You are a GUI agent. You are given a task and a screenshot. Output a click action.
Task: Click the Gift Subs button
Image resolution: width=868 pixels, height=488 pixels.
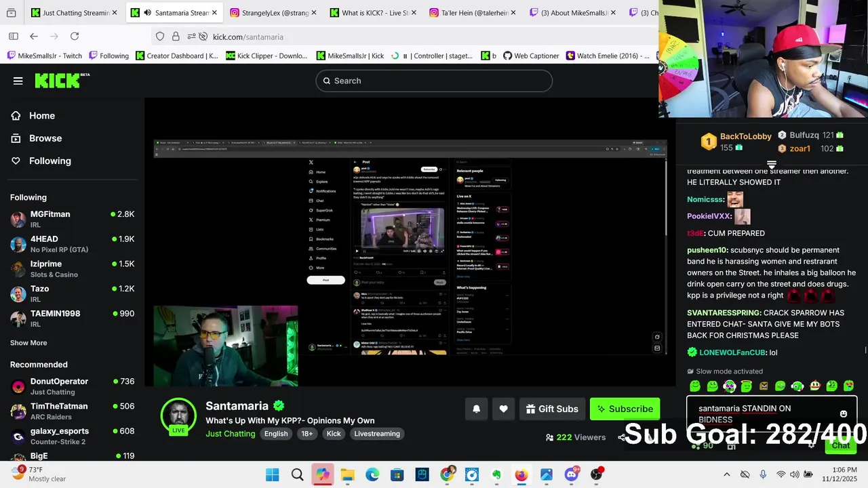[552, 409]
